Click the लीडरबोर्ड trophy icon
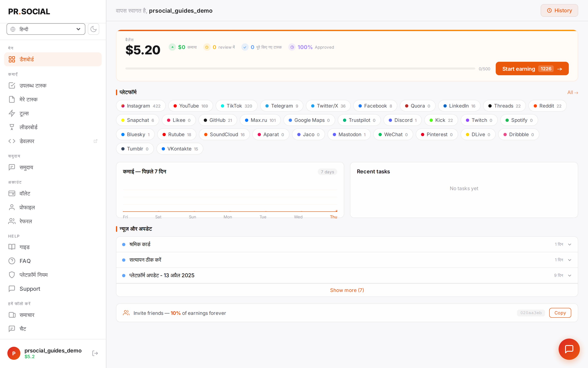This screenshot has height=368, width=588. (x=12, y=127)
